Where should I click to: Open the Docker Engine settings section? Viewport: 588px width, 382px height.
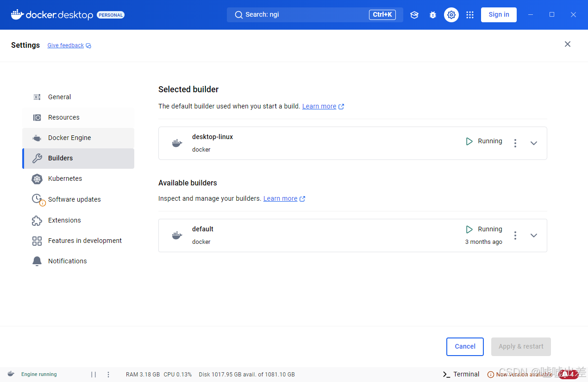pyautogui.click(x=78, y=138)
